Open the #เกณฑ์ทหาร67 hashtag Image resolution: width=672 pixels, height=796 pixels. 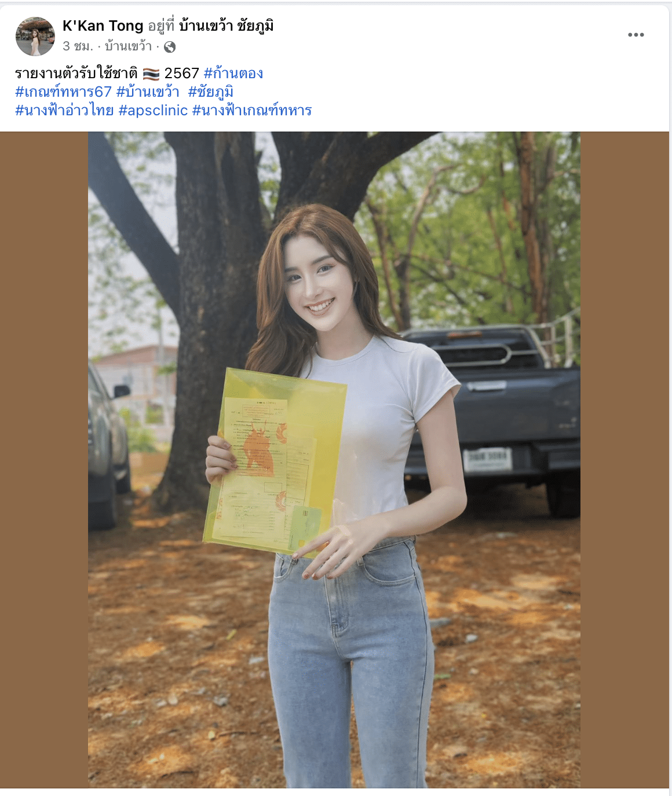click(x=63, y=92)
